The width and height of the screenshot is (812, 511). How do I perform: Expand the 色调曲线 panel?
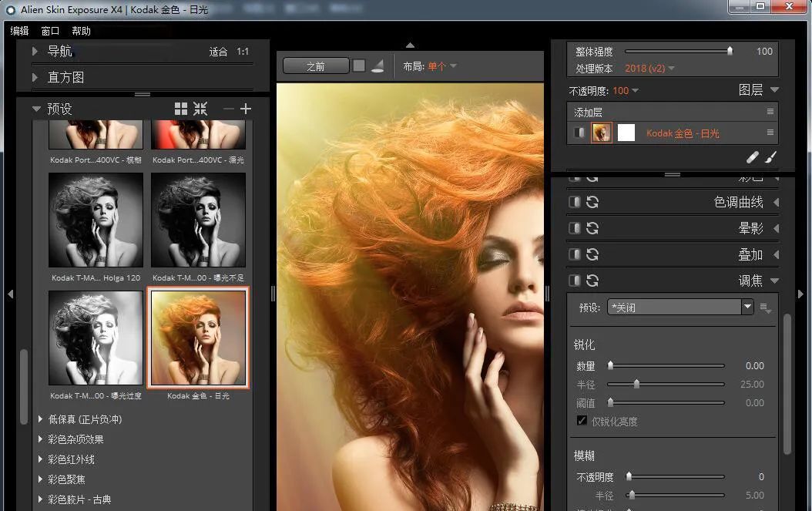(776, 202)
